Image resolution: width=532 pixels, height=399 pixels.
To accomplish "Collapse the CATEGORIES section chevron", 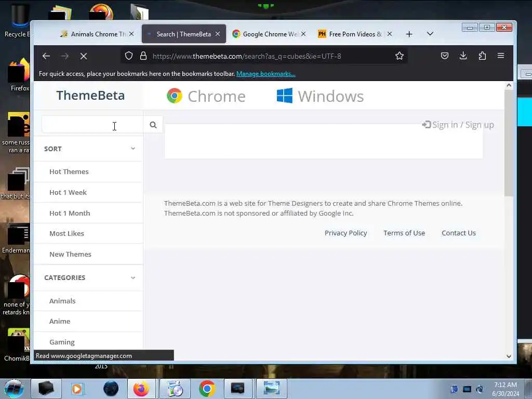I will point(133,277).
